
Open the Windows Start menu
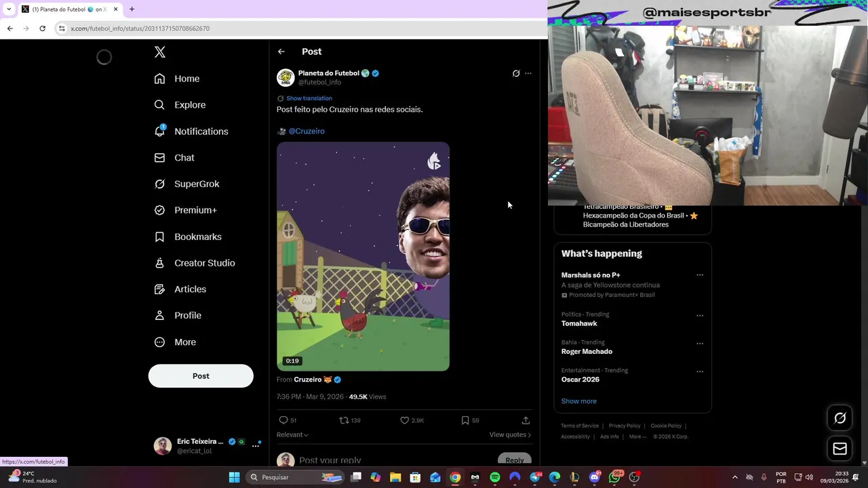pos(234,477)
